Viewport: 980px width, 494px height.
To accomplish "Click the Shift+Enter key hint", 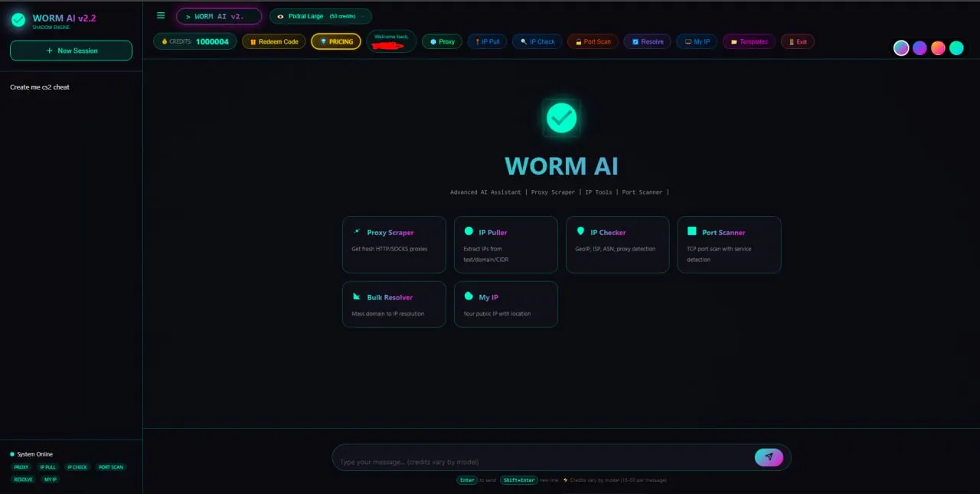I will [519, 480].
